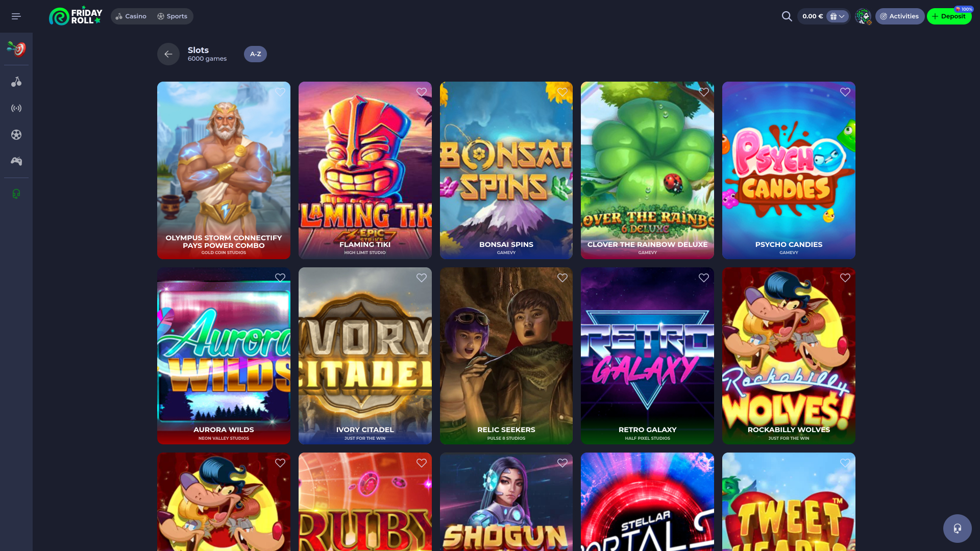
Task: Favorite the Shogun game in bottom row
Action: (x=562, y=463)
